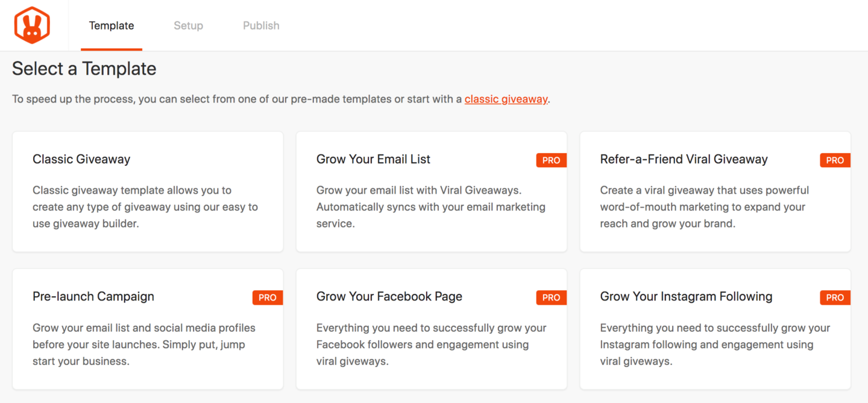
Task: Click the Grow Your Facebook Page heading
Action: [x=389, y=296]
